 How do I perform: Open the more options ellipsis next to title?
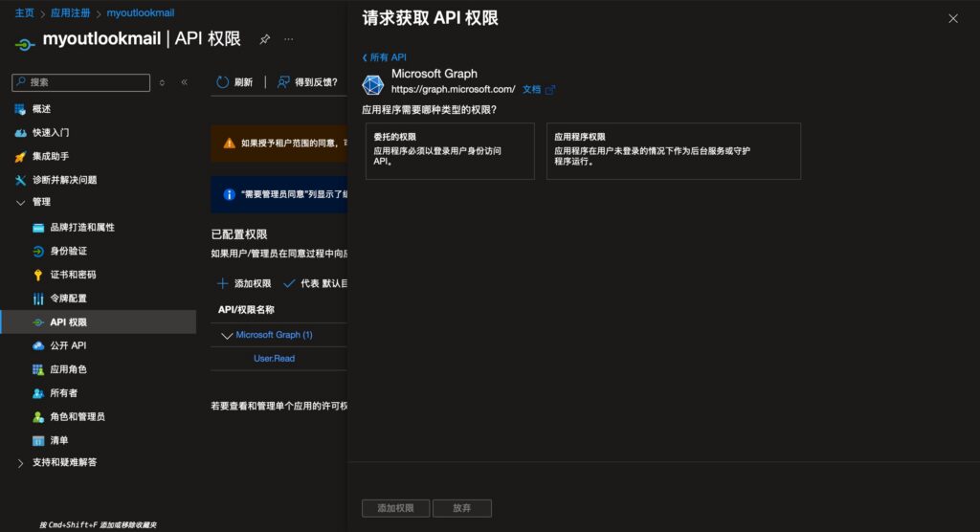(x=289, y=39)
